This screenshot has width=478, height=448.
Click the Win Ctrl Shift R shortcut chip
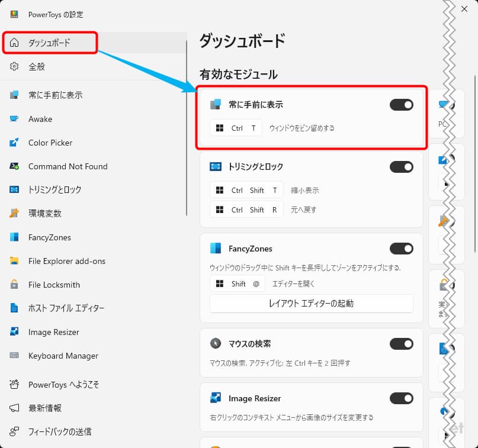point(246,210)
